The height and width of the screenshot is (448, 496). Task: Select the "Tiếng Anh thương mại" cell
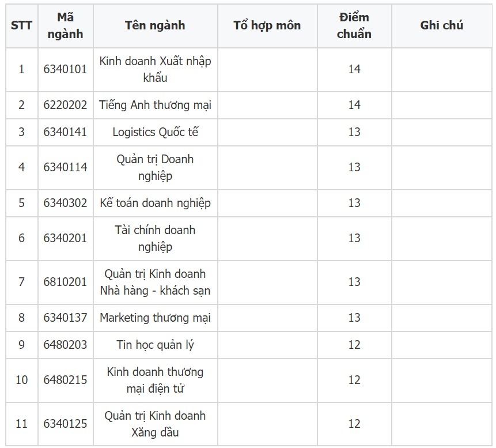[x=155, y=105]
